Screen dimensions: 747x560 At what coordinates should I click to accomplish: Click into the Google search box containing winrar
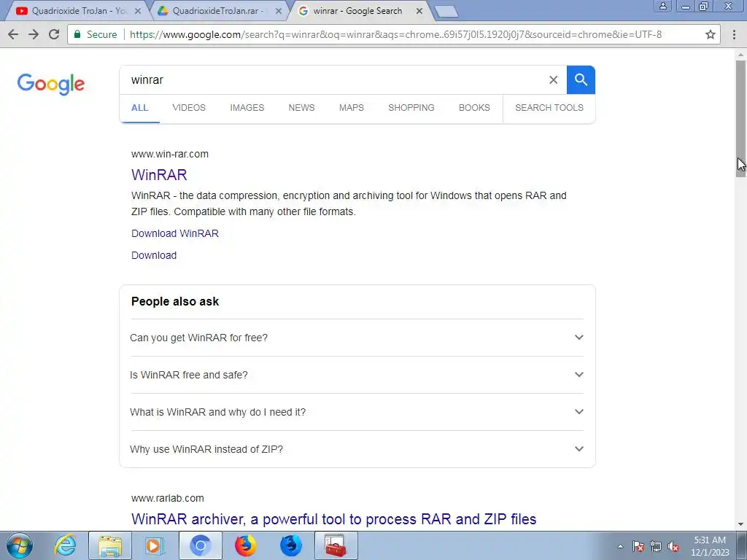coord(333,80)
